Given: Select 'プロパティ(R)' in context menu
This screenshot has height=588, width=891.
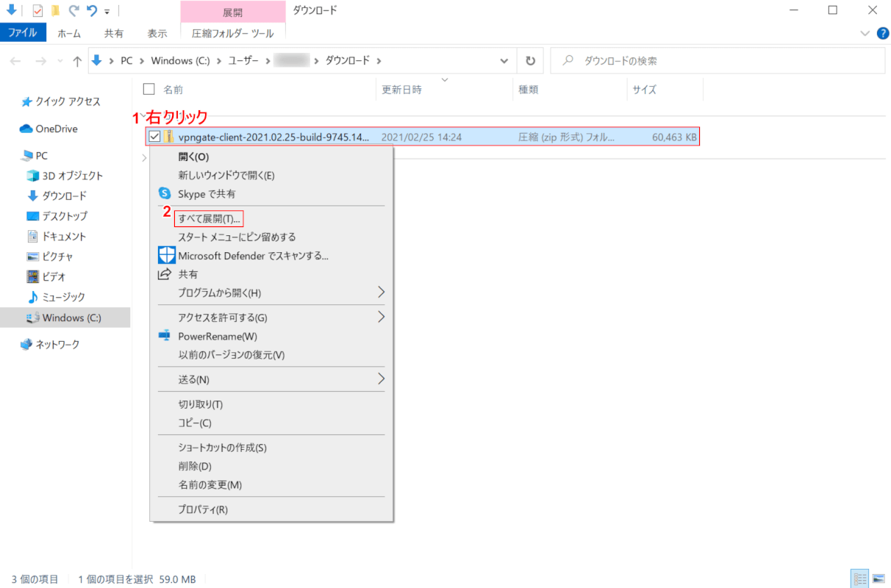Looking at the screenshot, I should coord(203,509).
